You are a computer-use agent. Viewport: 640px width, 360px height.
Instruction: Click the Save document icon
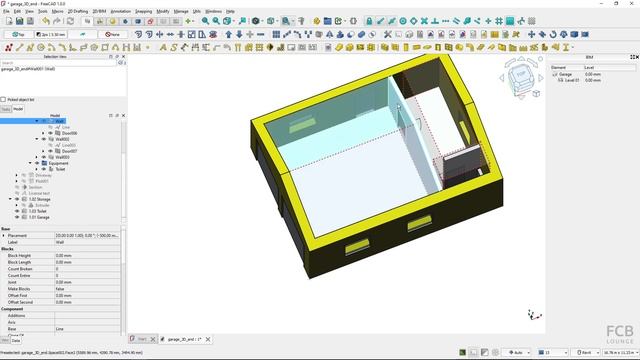pos(30,21)
